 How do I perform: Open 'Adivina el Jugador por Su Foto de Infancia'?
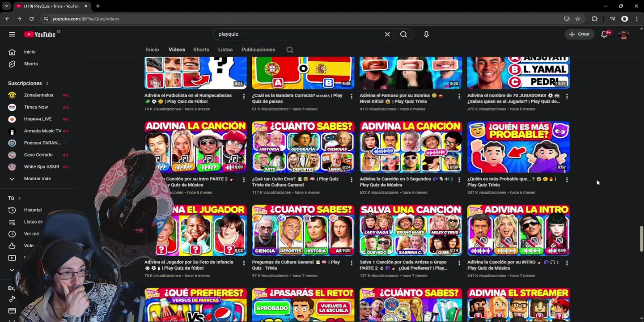tap(189, 265)
